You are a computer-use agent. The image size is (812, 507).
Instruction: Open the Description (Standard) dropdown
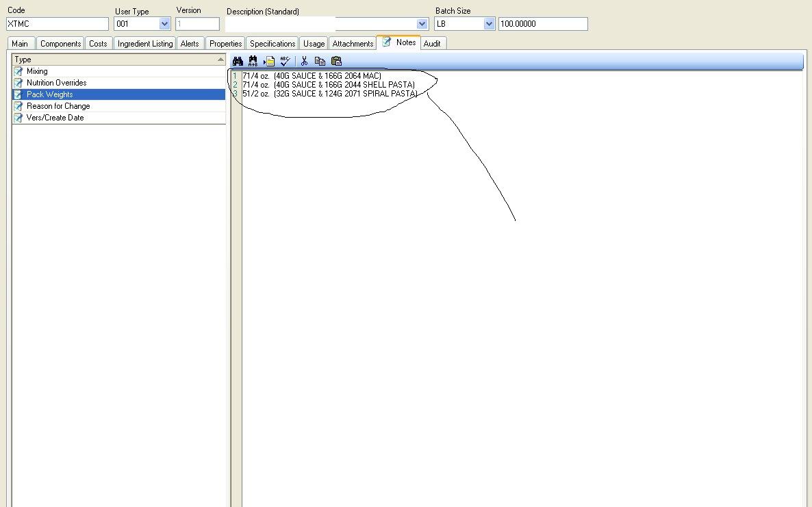click(x=422, y=23)
